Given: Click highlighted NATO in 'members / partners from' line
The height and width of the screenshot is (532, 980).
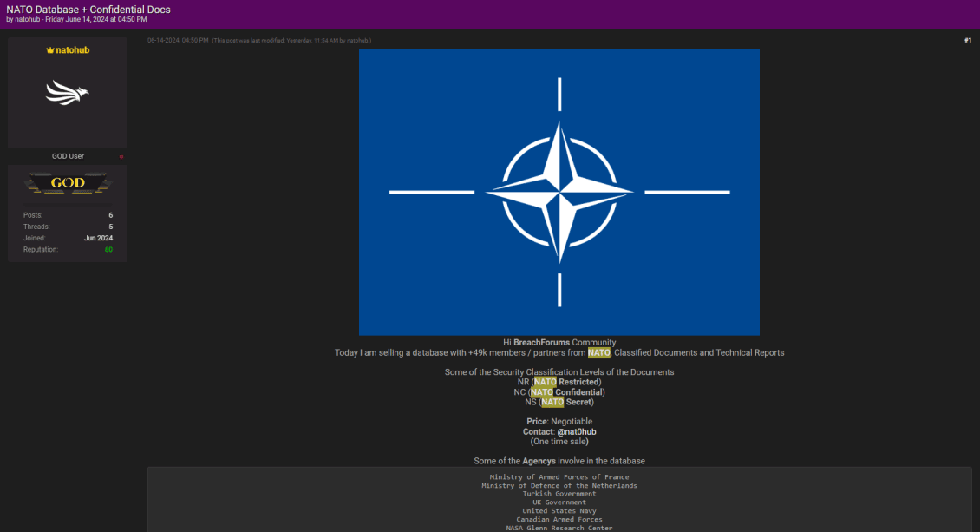Looking at the screenshot, I should (598, 353).
